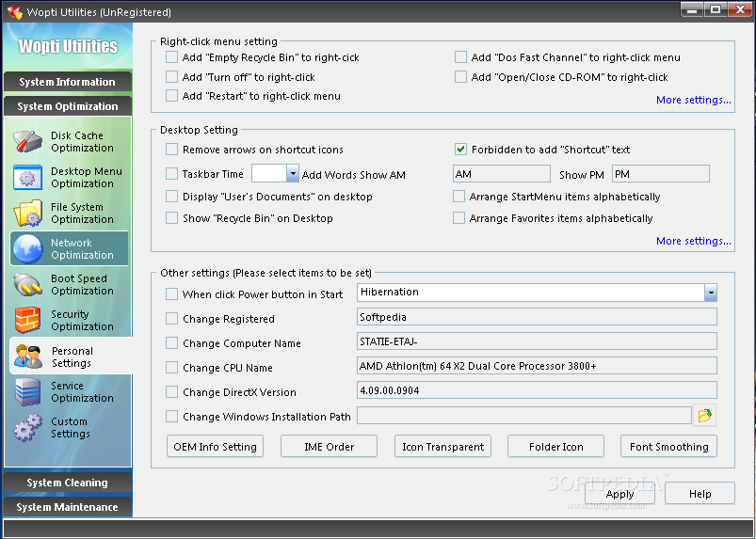Click the Show AM text field
The width and height of the screenshot is (756, 539).
pos(502,174)
